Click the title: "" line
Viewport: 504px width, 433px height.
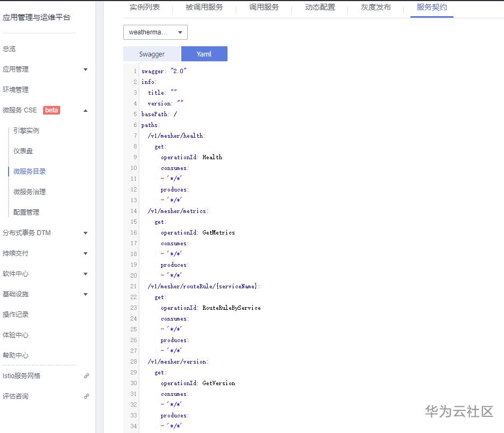click(x=162, y=93)
